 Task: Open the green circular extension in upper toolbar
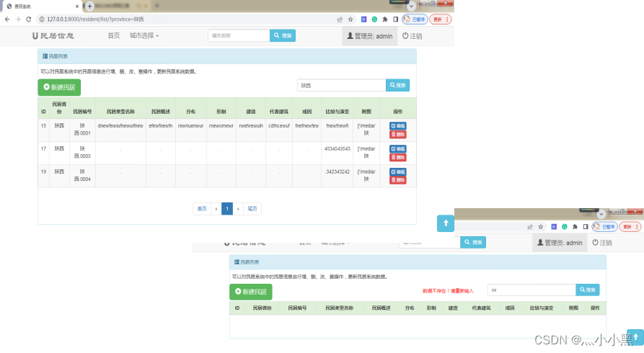pyautogui.click(x=374, y=19)
